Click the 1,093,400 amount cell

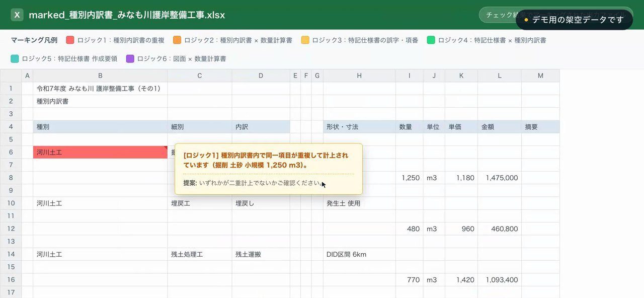[500, 280]
